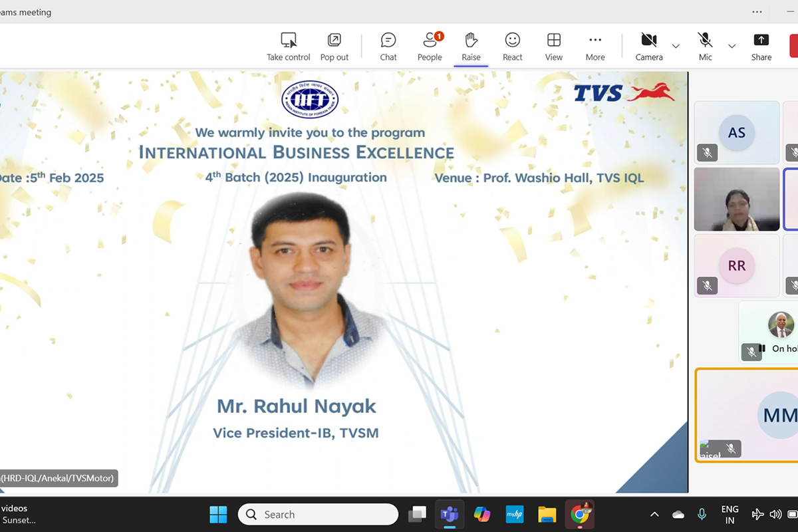Open Google Chrome from taskbar

click(x=580, y=514)
